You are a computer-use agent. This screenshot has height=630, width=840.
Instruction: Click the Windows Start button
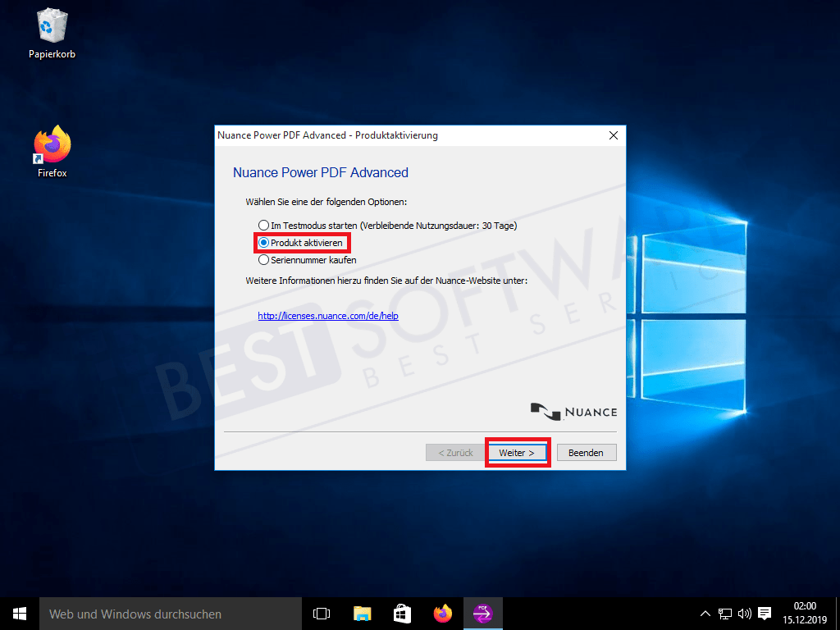coord(19,613)
